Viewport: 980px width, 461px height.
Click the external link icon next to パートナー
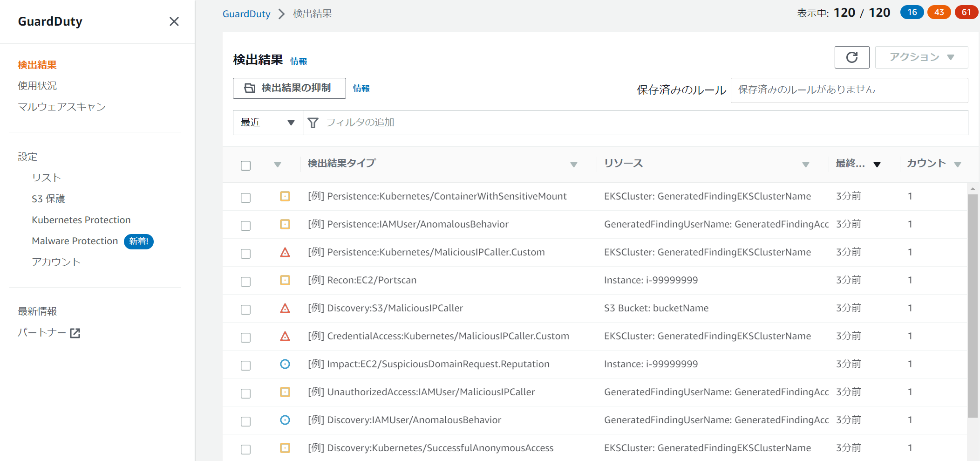pyautogui.click(x=75, y=333)
